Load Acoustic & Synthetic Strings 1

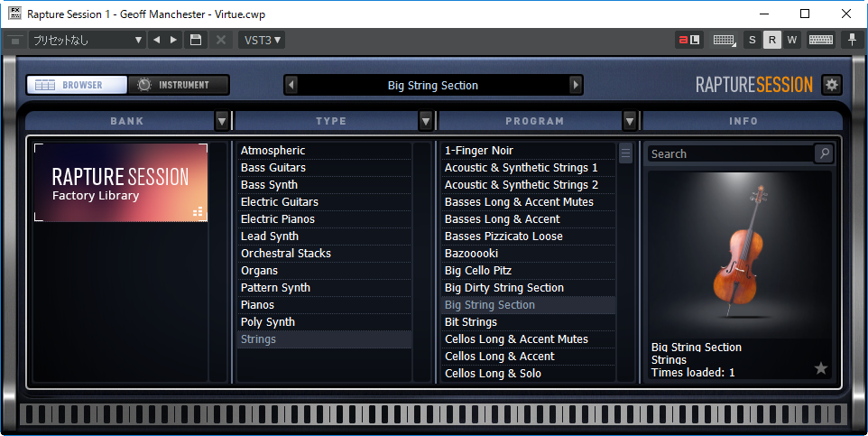[x=529, y=167]
